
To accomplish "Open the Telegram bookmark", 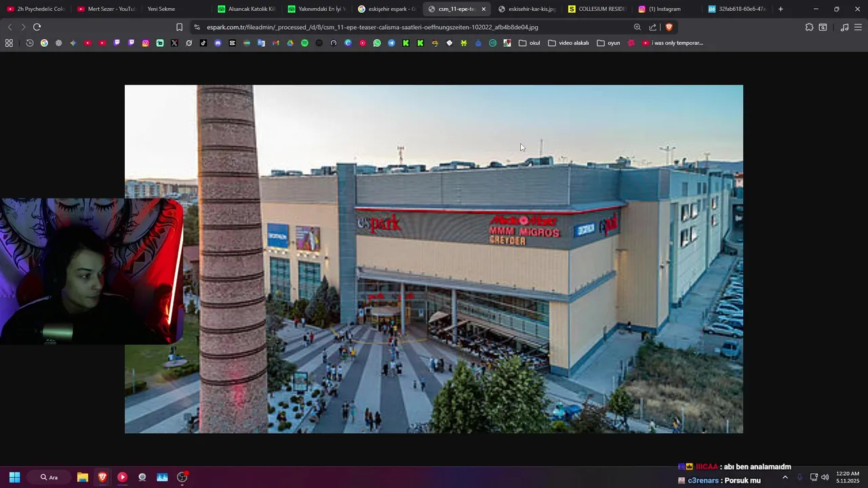I will [391, 43].
